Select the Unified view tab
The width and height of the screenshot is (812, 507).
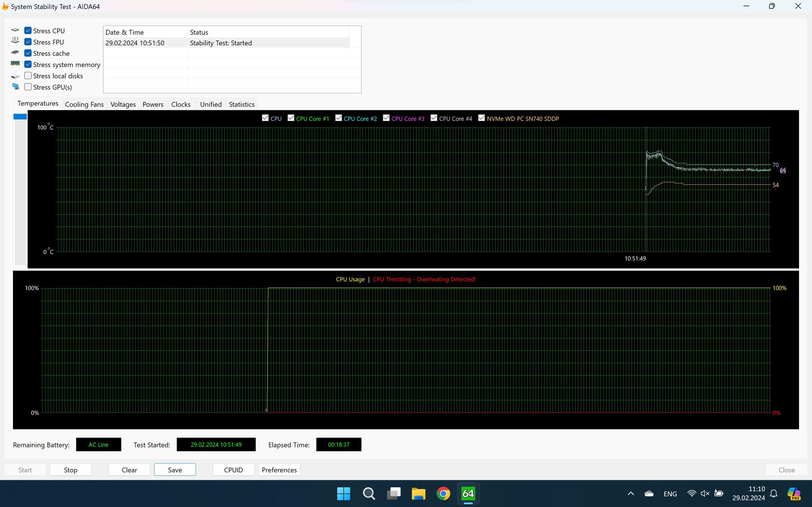210,103
